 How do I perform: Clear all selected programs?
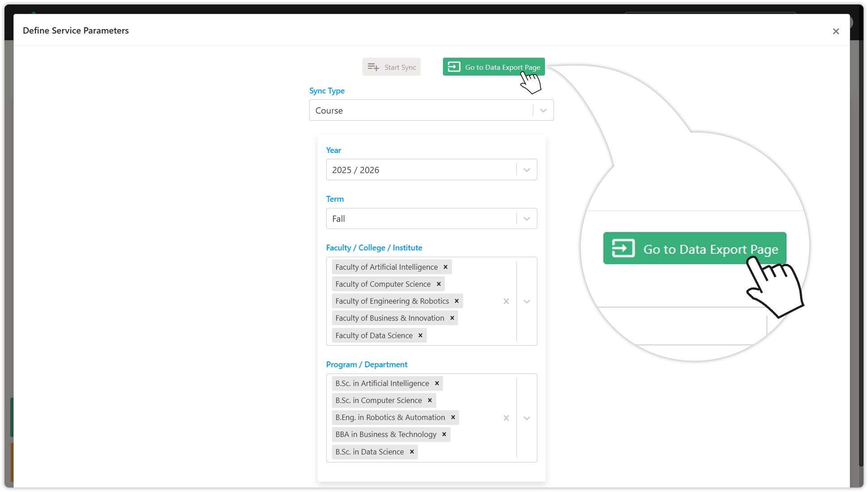pyautogui.click(x=506, y=418)
